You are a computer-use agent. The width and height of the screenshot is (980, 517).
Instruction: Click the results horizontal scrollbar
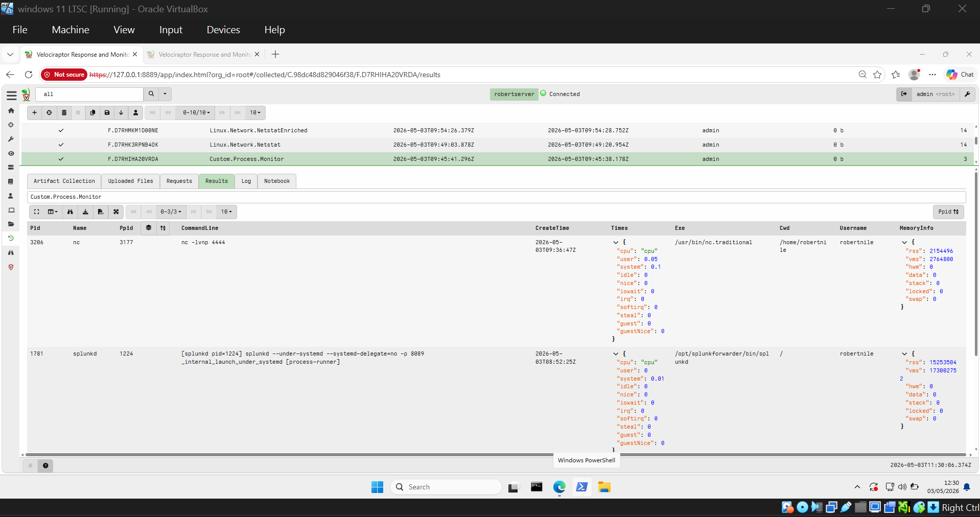(x=496, y=454)
